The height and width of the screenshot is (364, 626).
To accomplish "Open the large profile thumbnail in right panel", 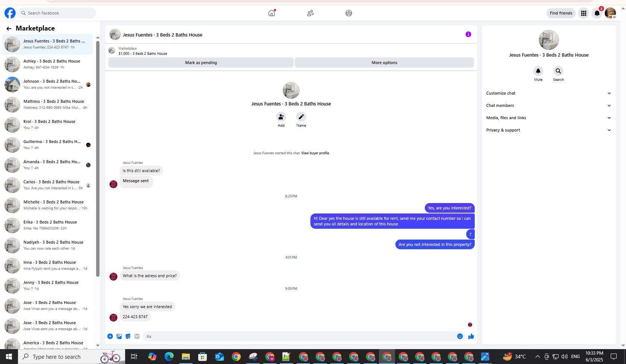I will pyautogui.click(x=548, y=40).
